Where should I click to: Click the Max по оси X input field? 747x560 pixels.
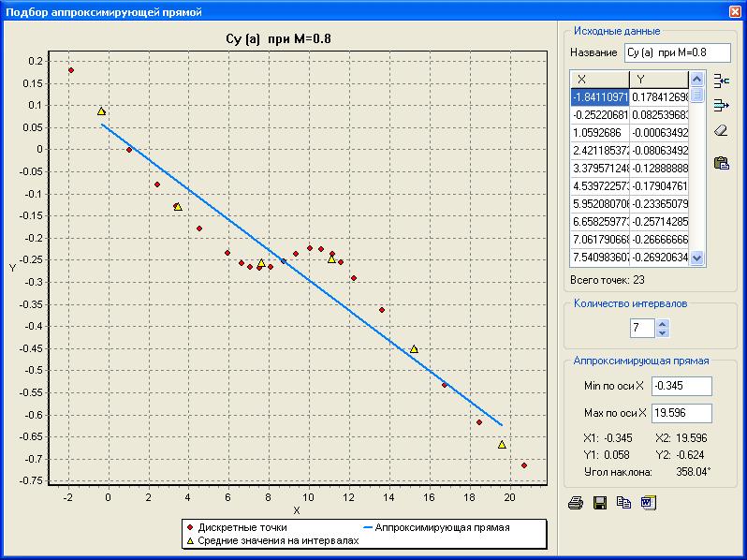(x=681, y=413)
